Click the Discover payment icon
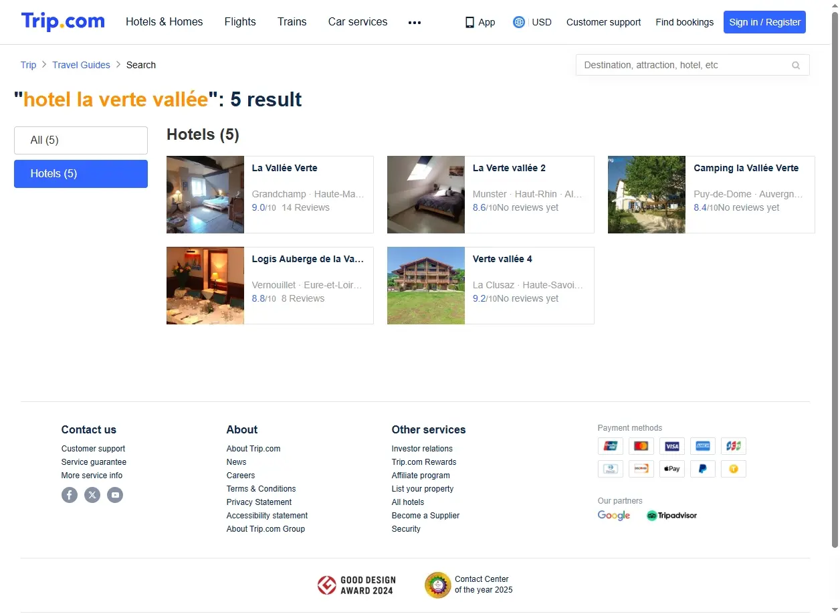840x616 pixels. pyautogui.click(x=641, y=469)
